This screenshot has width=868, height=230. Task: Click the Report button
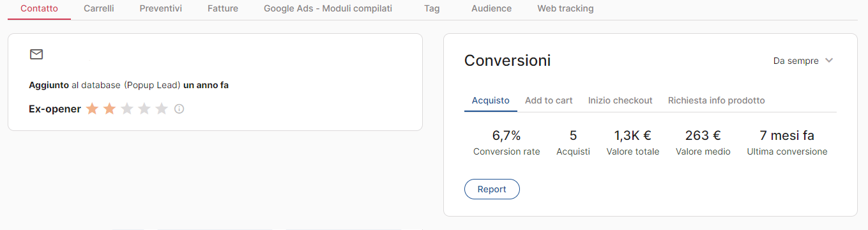(x=492, y=189)
